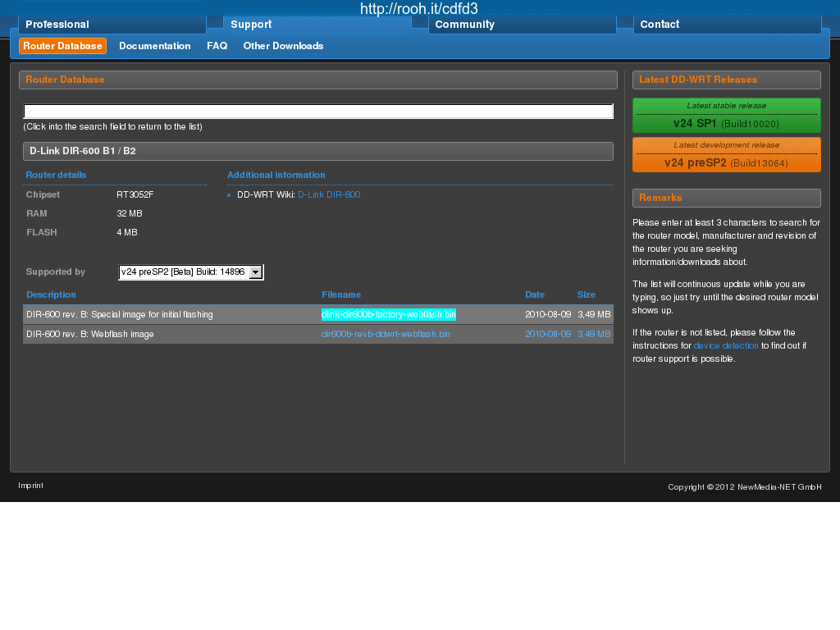840x630 pixels.
Task: Expand the Supported by build dropdown
Action: tap(255, 272)
